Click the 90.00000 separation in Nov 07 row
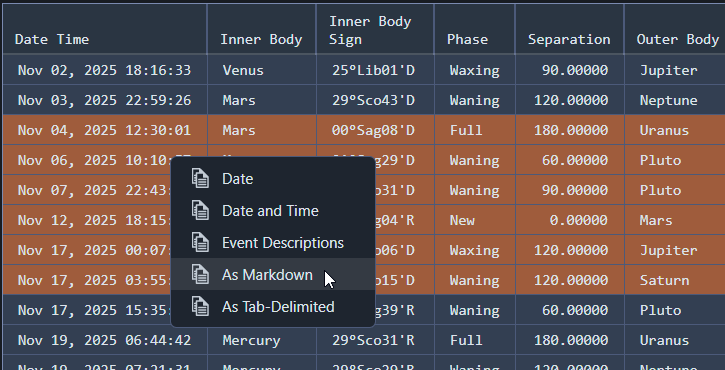 pos(570,190)
